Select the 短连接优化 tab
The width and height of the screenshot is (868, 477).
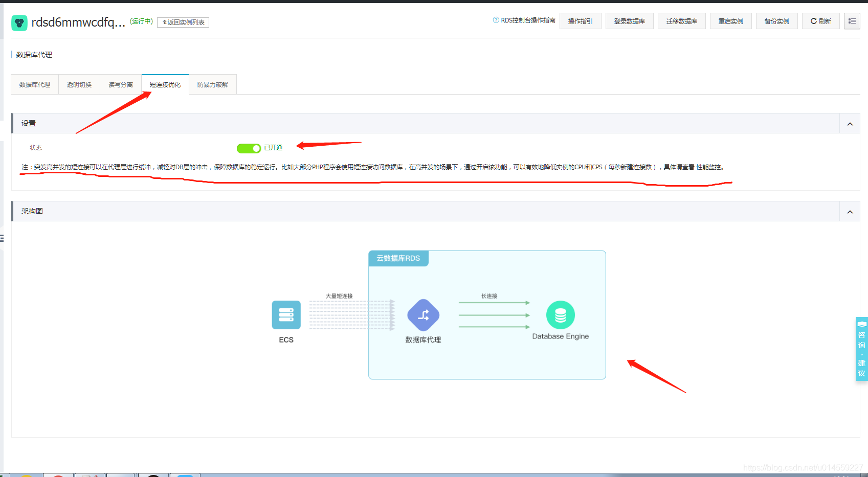coord(165,85)
